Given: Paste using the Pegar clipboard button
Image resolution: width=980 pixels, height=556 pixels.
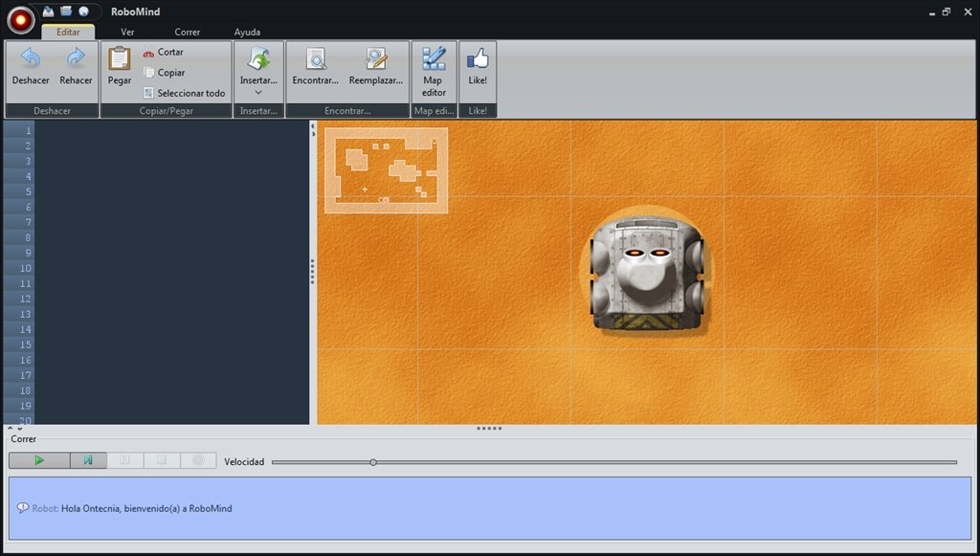Looking at the screenshot, I should click(x=120, y=67).
